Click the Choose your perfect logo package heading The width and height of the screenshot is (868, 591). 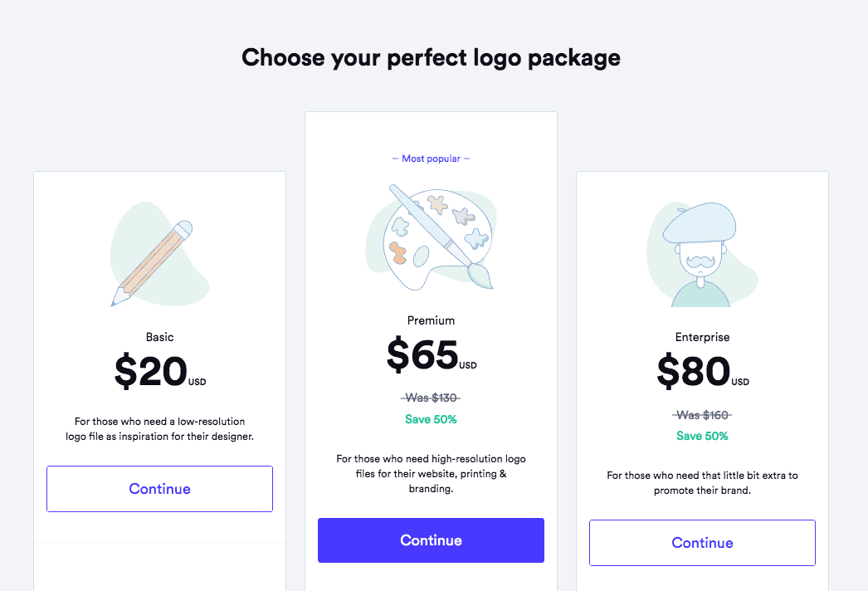[431, 57]
